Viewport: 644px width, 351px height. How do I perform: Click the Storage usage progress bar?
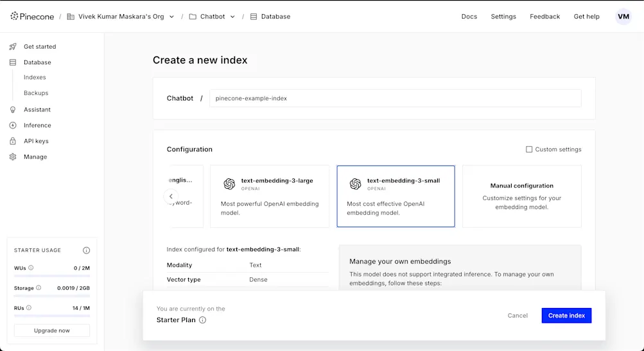pos(52,296)
